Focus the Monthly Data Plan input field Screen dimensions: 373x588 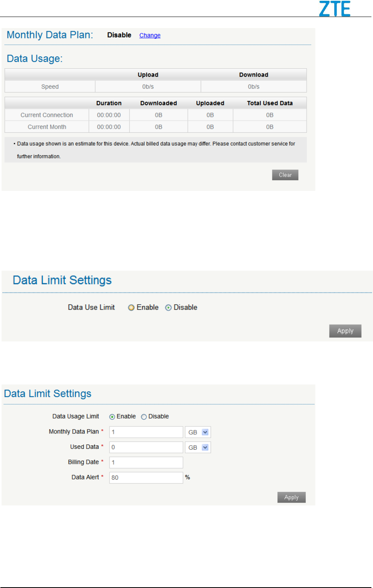146,432
